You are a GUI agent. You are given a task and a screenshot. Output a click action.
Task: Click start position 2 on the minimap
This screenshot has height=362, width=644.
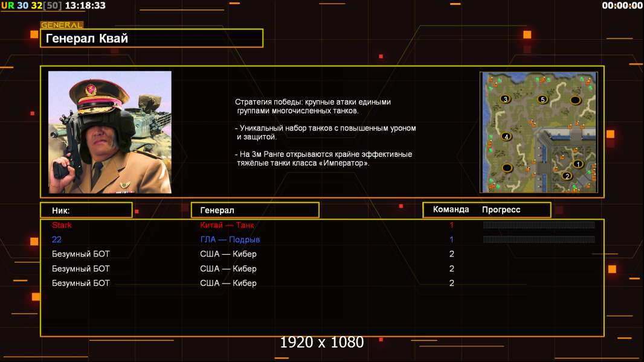(567, 176)
